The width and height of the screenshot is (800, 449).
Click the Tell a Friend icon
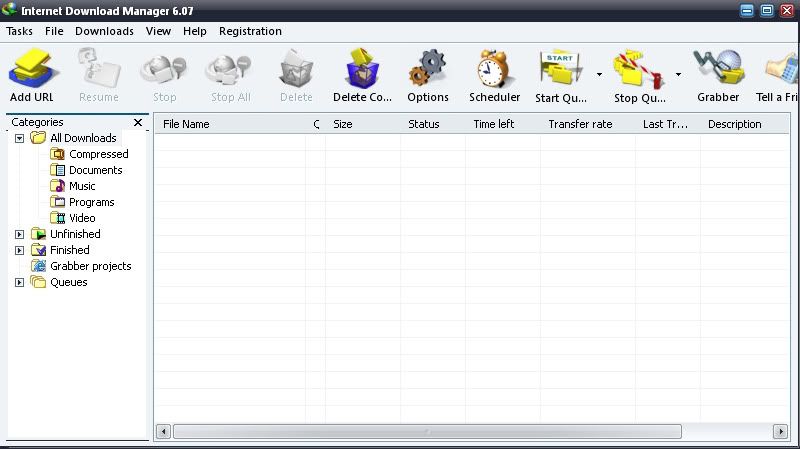click(783, 68)
